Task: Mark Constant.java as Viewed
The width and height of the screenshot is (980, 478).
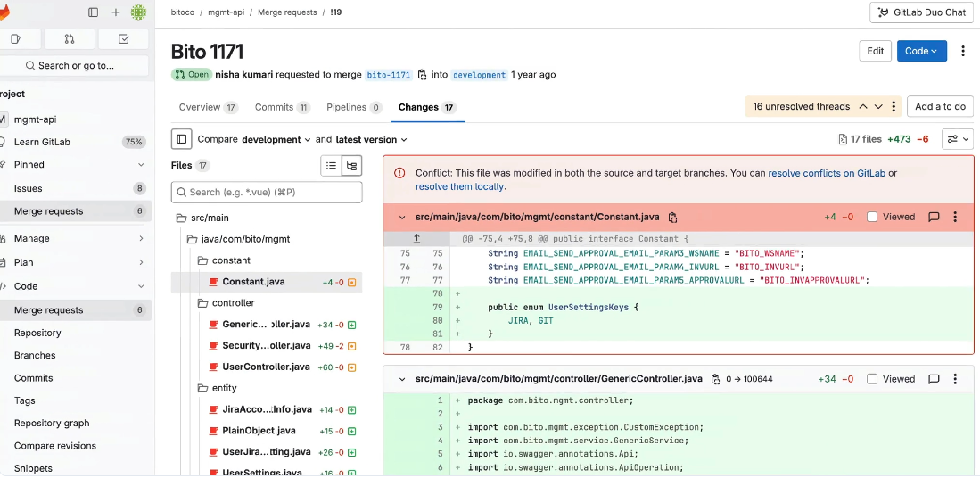Action: pyautogui.click(x=872, y=217)
